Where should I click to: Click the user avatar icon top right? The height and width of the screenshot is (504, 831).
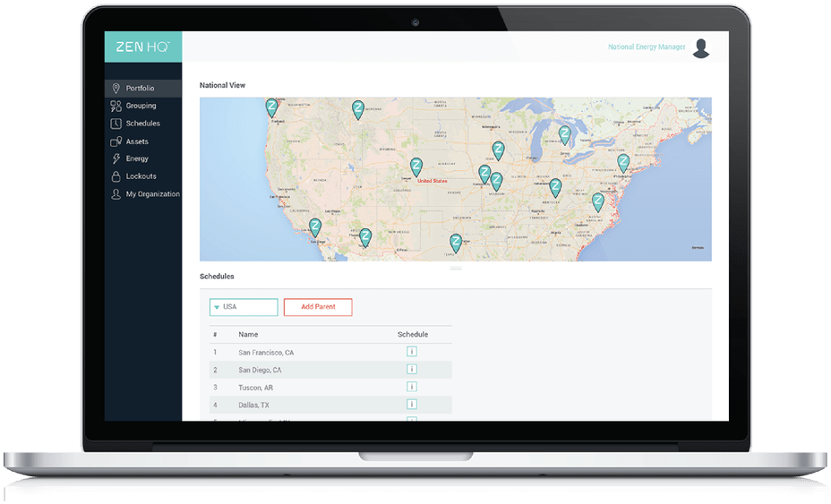(x=701, y=48)
